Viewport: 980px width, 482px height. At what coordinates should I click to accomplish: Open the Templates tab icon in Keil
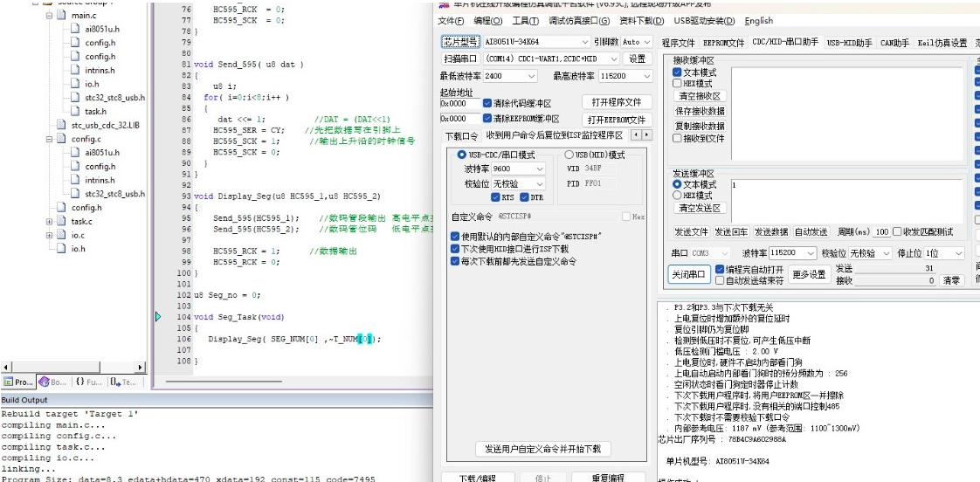[115, 382]
